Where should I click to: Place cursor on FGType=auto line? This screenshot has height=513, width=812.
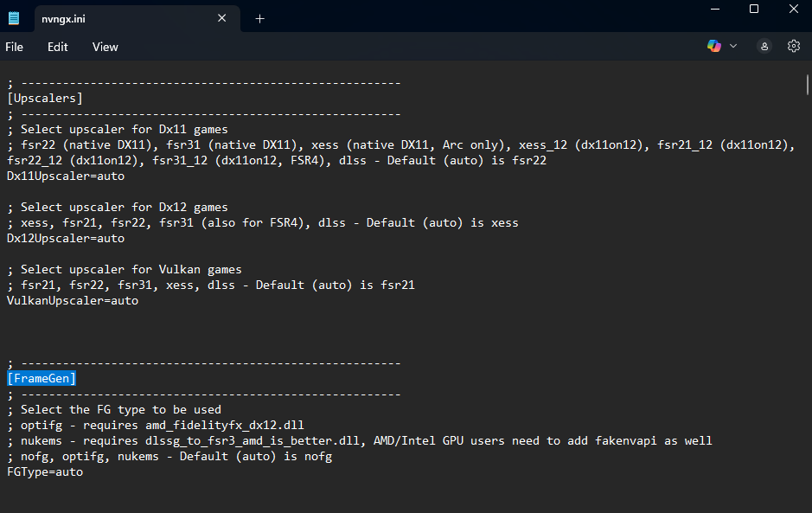[45, 472]
